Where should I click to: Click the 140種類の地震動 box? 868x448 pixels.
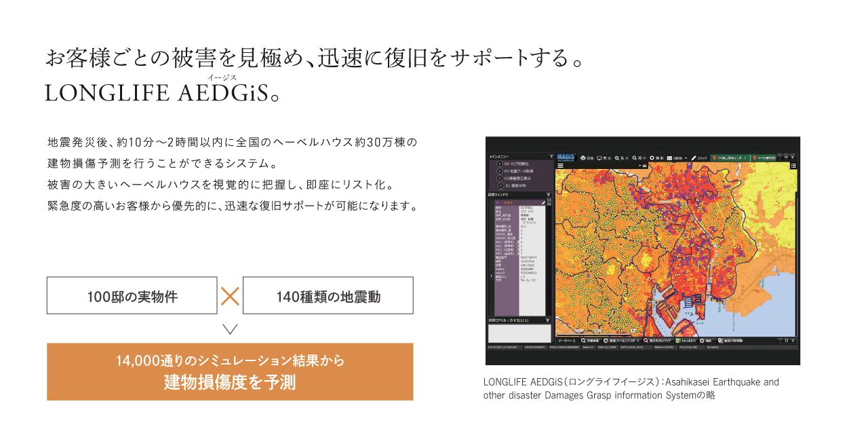tap(328, 296)
